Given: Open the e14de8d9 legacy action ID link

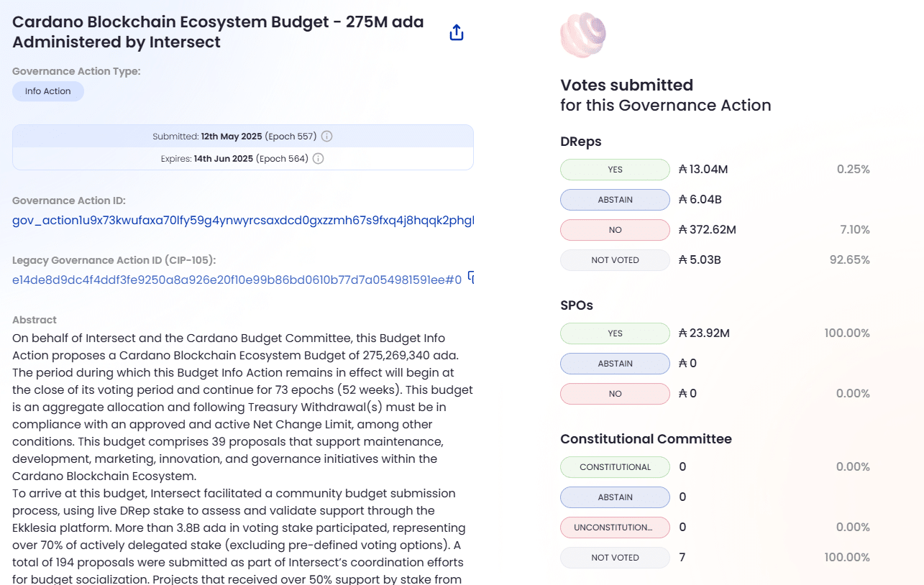Looking at the screenshot, I should (237, 280).
